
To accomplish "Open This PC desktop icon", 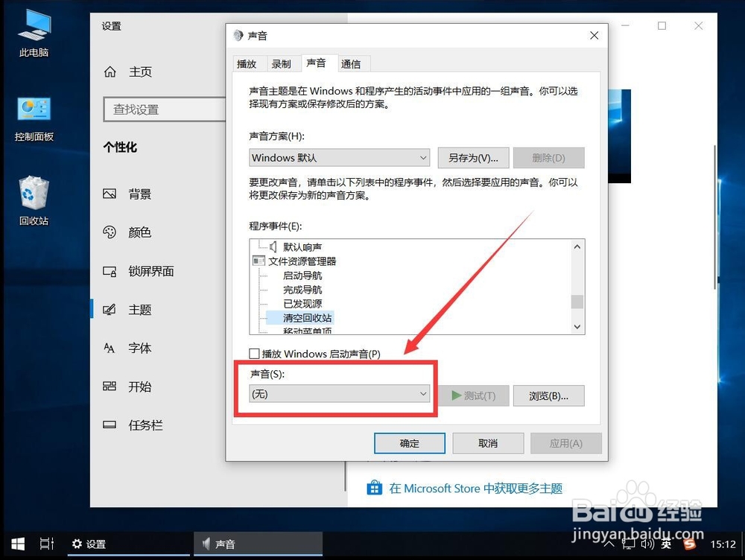I will [x=34, y=34].
